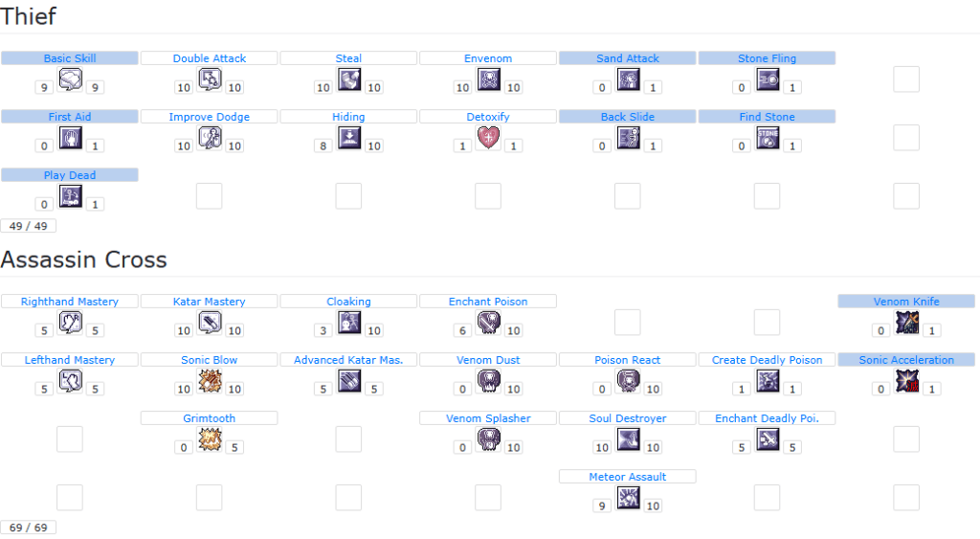Click the Steal skill icon

[x=349, y=79]
